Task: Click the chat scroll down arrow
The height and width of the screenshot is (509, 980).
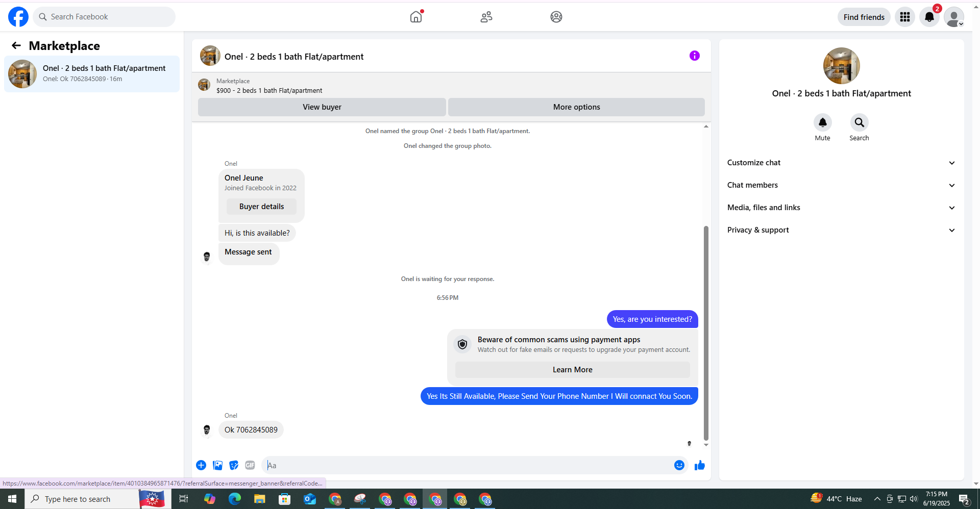Action: click(x=706, y=445)
